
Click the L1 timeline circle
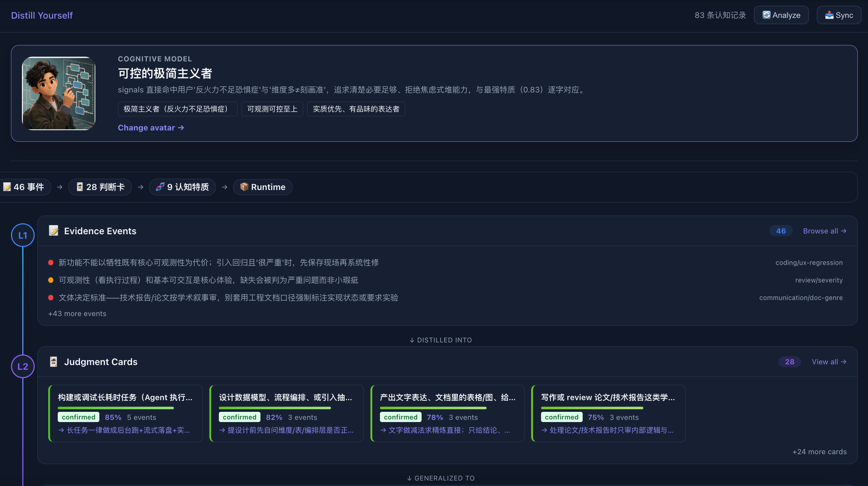click(x=23, y=235)
